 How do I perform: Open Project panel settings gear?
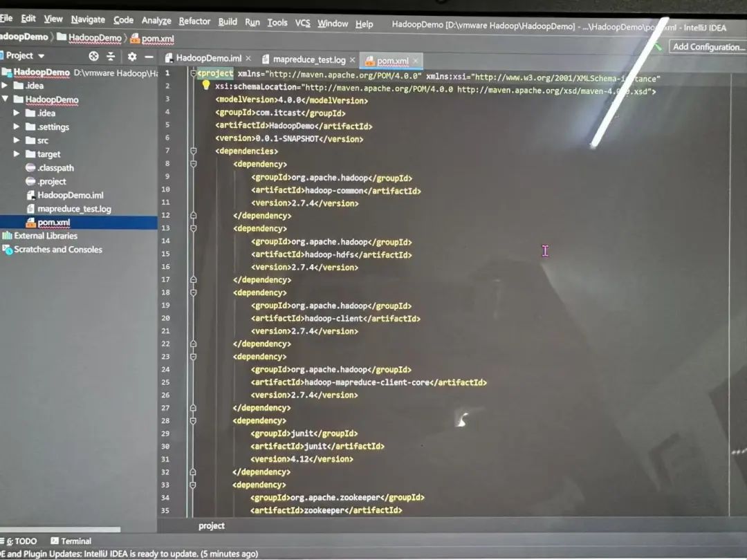132,57
